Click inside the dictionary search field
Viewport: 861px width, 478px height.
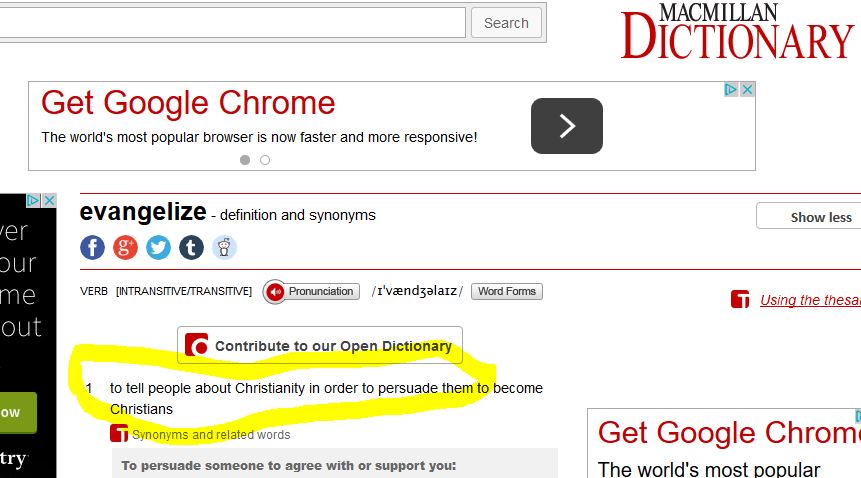coord(230,23)
